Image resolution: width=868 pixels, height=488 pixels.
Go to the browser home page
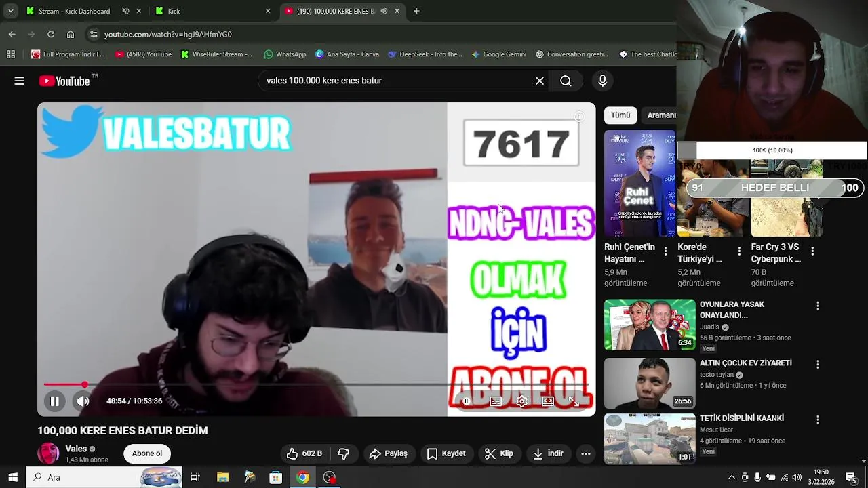71,34
